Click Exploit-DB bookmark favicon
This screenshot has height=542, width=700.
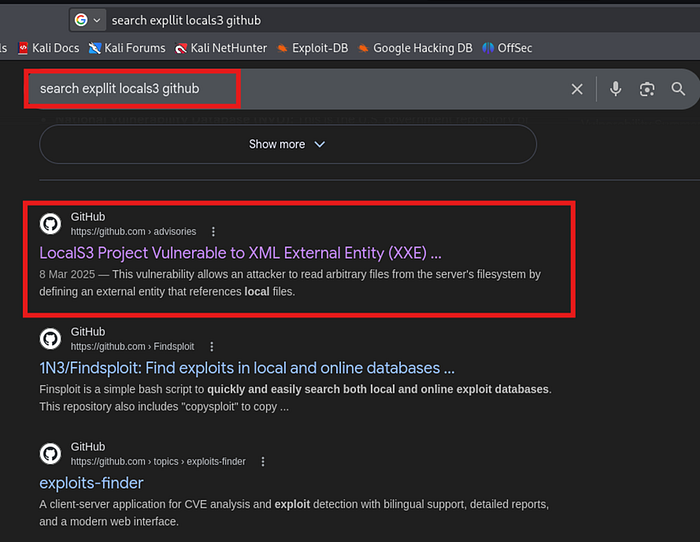click(x=282, y=48)
